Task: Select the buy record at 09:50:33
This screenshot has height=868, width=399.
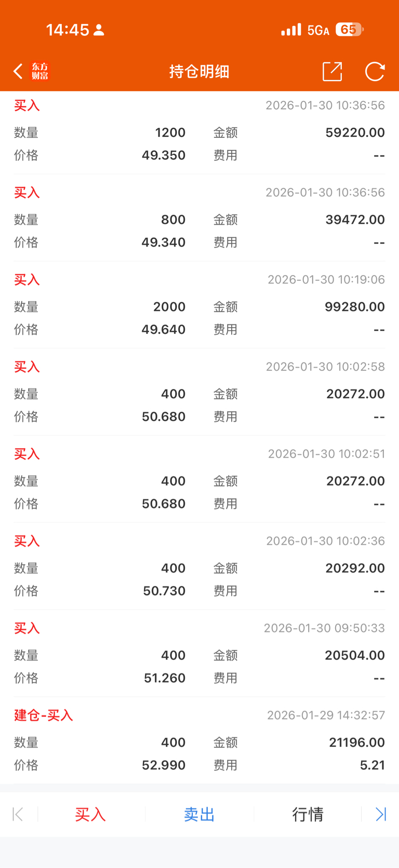Action: pyautogui.click(x=199, y=653)
